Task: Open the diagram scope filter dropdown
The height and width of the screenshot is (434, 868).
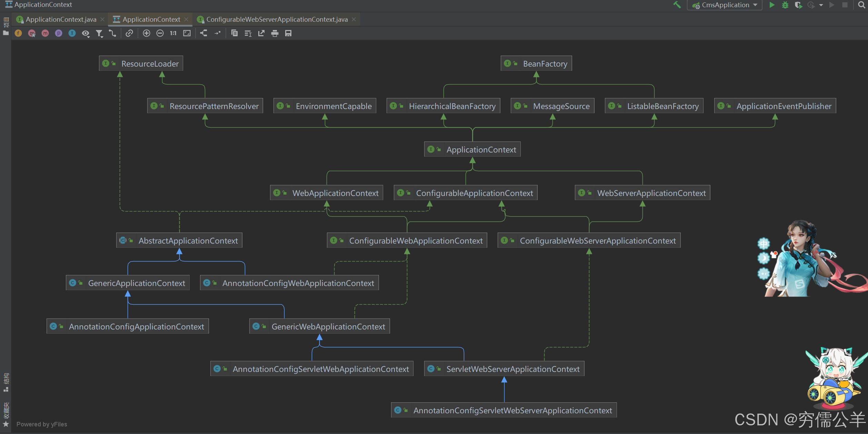Action: (99, 33)
